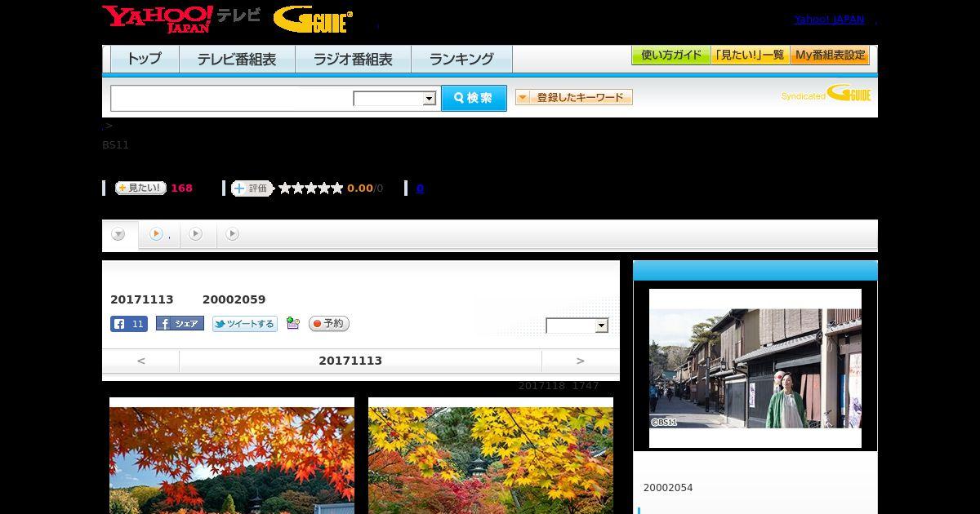Viewport: 980px width, 514px height.
Task: Focus the keyword search input field
Action: click(232, 99)
